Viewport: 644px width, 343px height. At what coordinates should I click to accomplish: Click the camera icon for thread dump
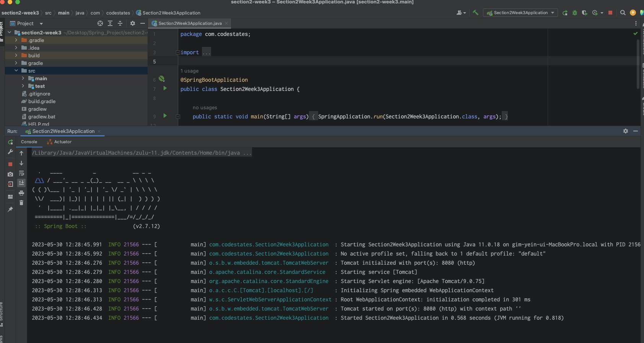[x=10, y=174]
